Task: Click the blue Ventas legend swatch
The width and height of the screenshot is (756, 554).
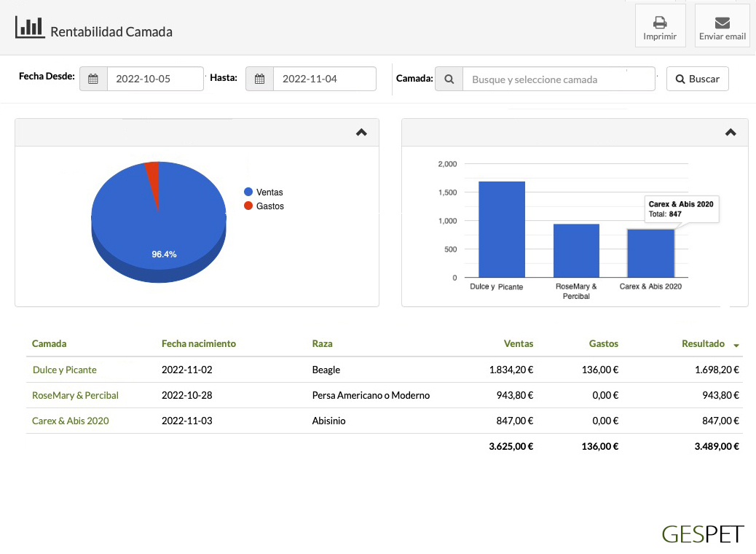Action: pyautogui.click(x=248, y=192)
